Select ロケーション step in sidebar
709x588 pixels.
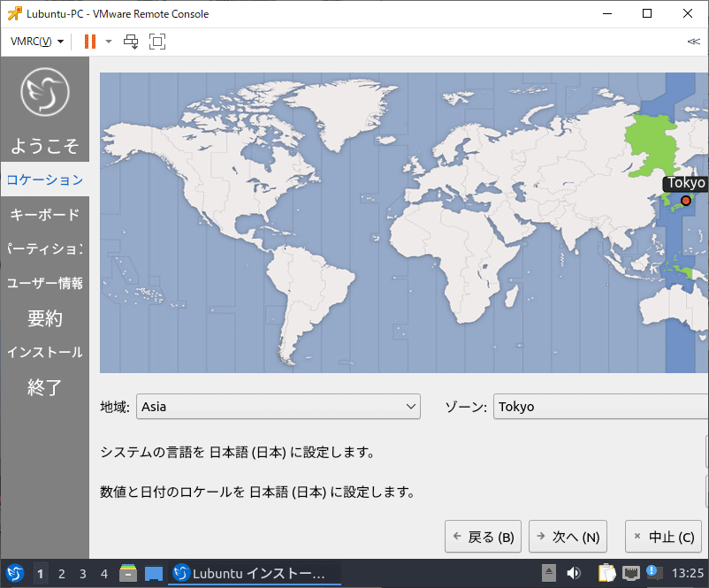point(45,179)
